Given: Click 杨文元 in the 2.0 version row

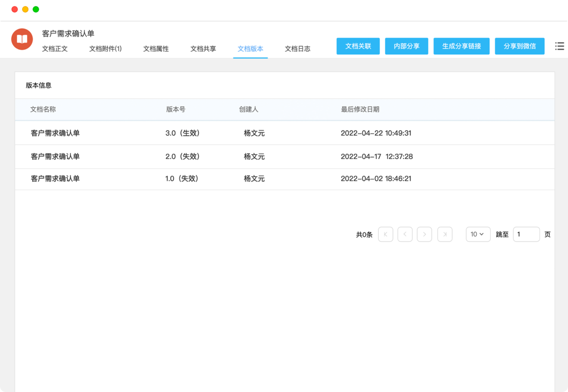Looking at the screenshot, I should (254, 157).
